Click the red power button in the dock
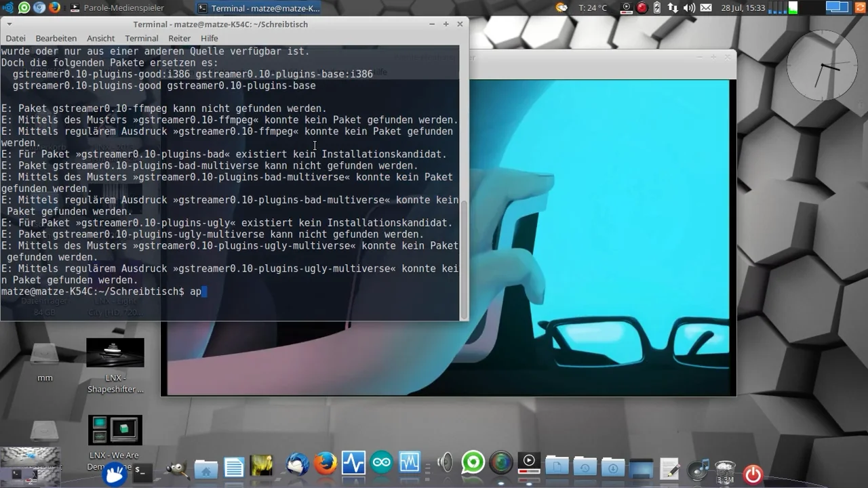 pos(753,474)
